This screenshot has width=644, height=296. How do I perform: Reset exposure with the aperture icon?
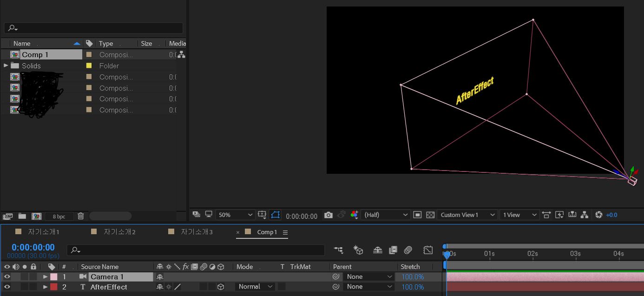point(598,215)
